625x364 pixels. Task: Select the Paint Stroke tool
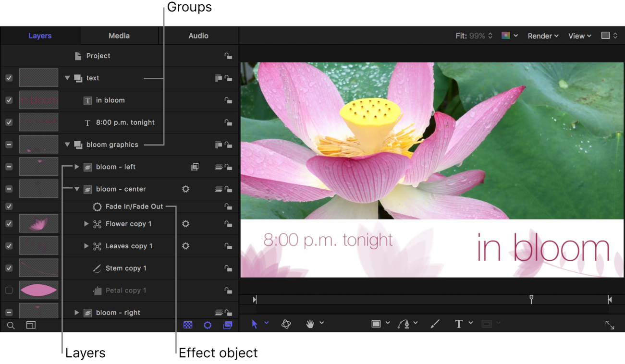point(435,324)
